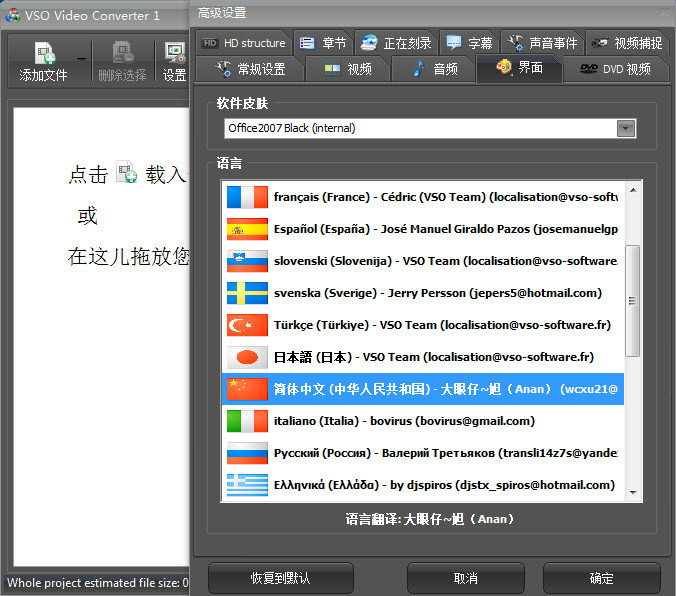Click the 取消 cancel button
676x596 pixels.
click(x=466, y=578)
